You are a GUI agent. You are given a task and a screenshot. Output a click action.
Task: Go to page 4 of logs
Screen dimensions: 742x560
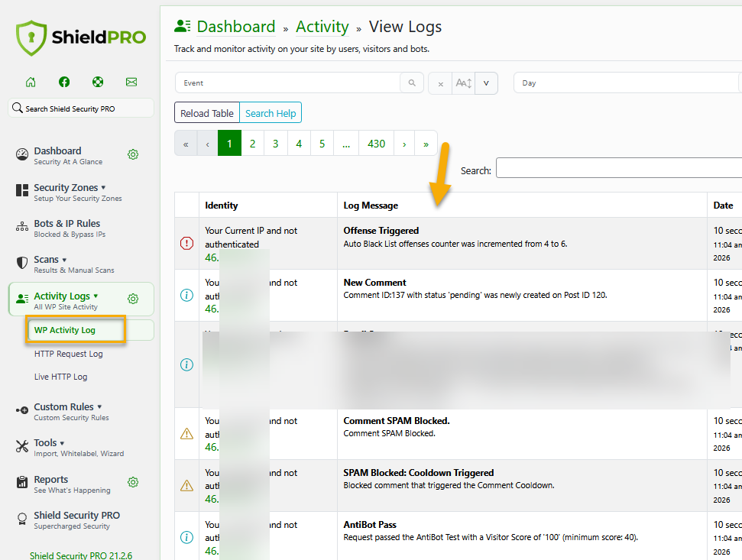pos(299,144)
